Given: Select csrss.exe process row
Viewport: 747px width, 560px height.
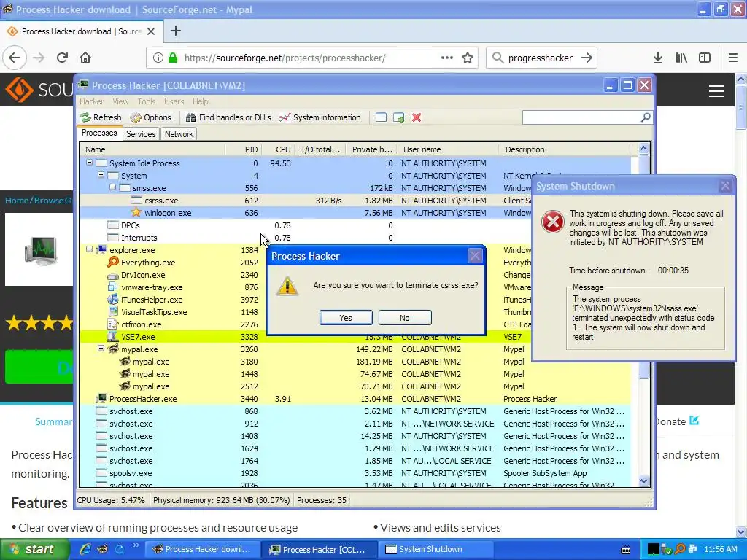Looking at the screenshot, I should click(355, 201).
